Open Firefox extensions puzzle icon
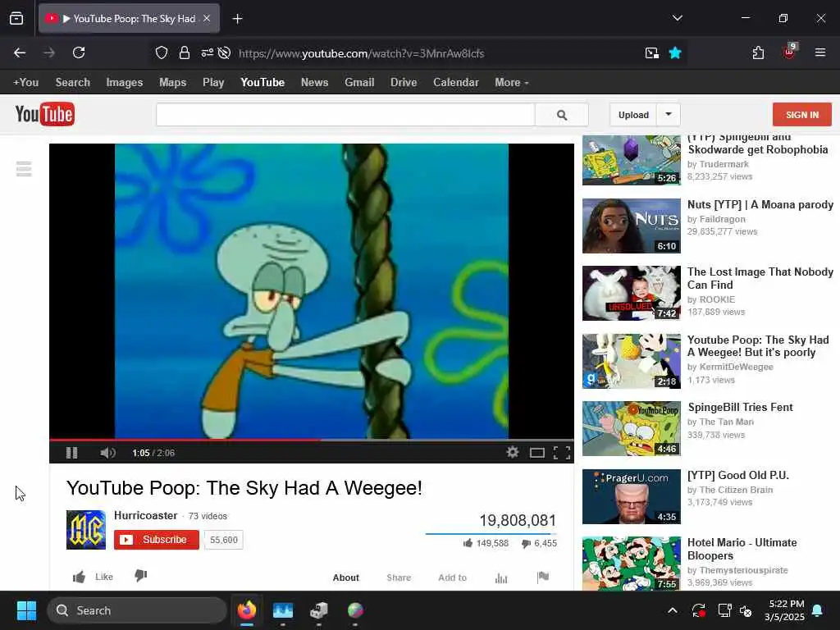The height and width of the screenshot is (630, 840). click(758, 52)
